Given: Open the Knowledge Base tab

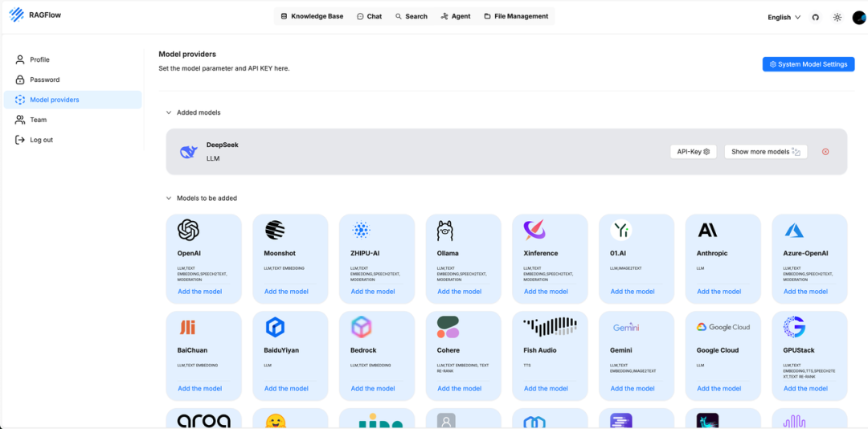Looking at the screenshot, I should tap(312, 17).
